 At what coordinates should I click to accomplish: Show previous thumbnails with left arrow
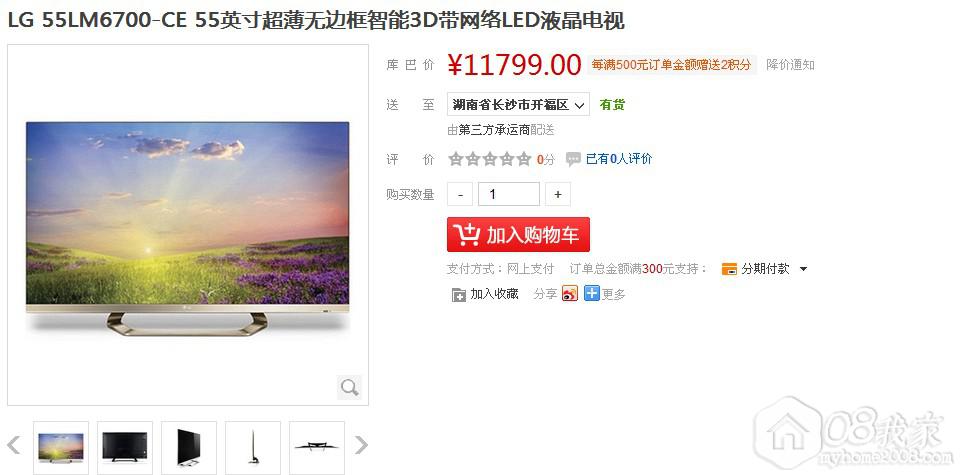13,445
